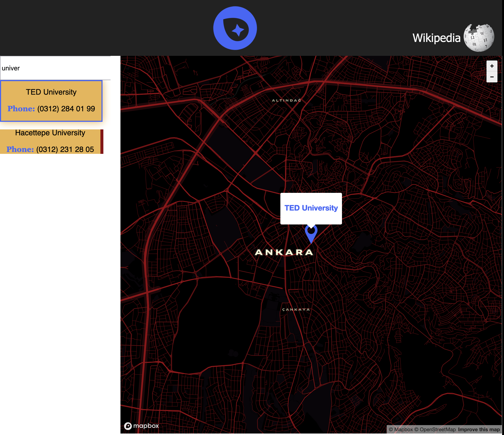Click phone number (0312) 284 01 99
The height and width of the screenshot is (435, 504).
[66, 109]
